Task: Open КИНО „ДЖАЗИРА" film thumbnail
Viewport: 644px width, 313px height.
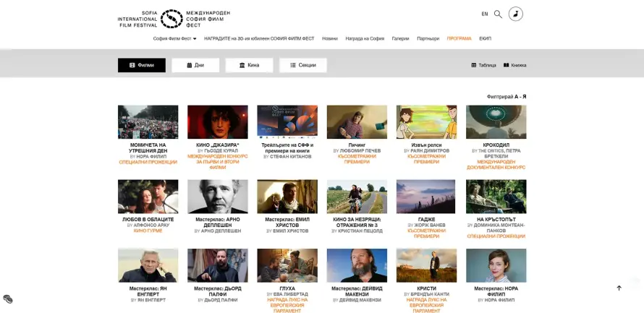Action: click(218, 122)
